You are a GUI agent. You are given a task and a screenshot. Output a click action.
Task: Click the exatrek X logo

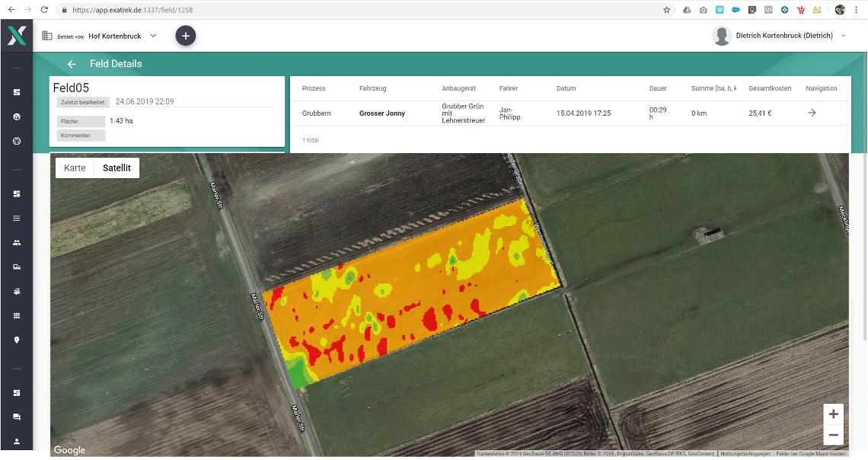coord(17,36)
